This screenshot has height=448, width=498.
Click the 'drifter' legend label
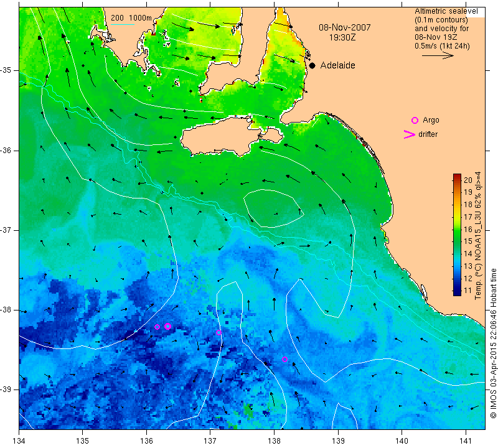coord(428,134)
